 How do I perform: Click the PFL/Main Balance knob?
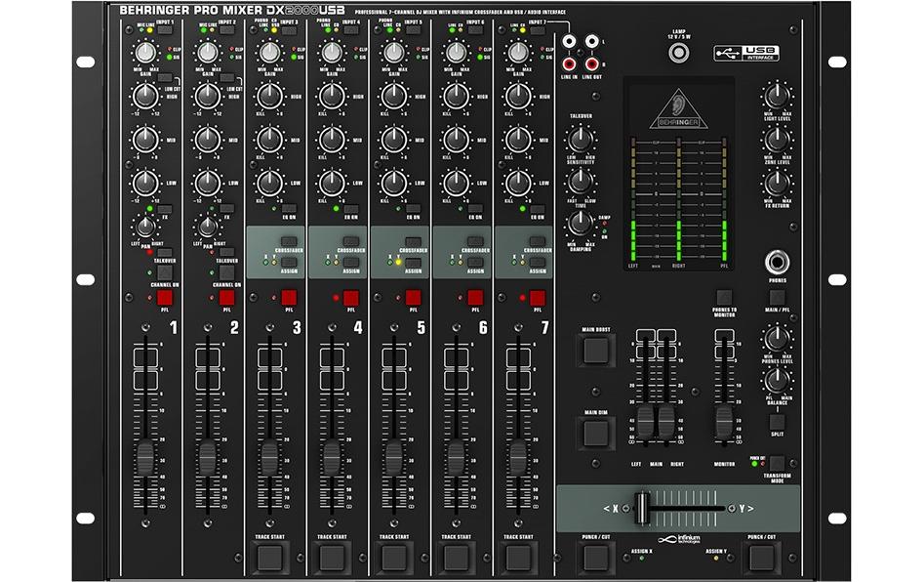coord(778,380)
